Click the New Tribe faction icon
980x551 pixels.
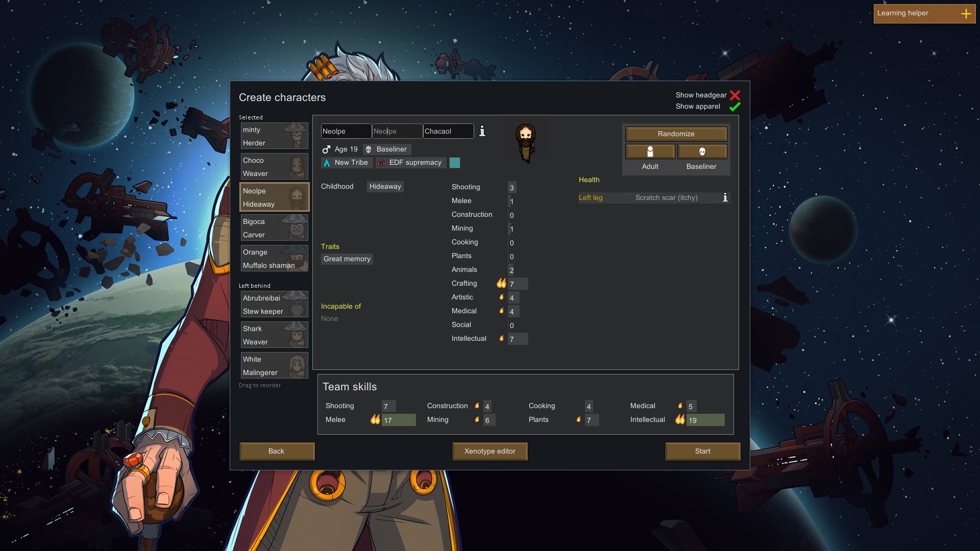(327, 163)
